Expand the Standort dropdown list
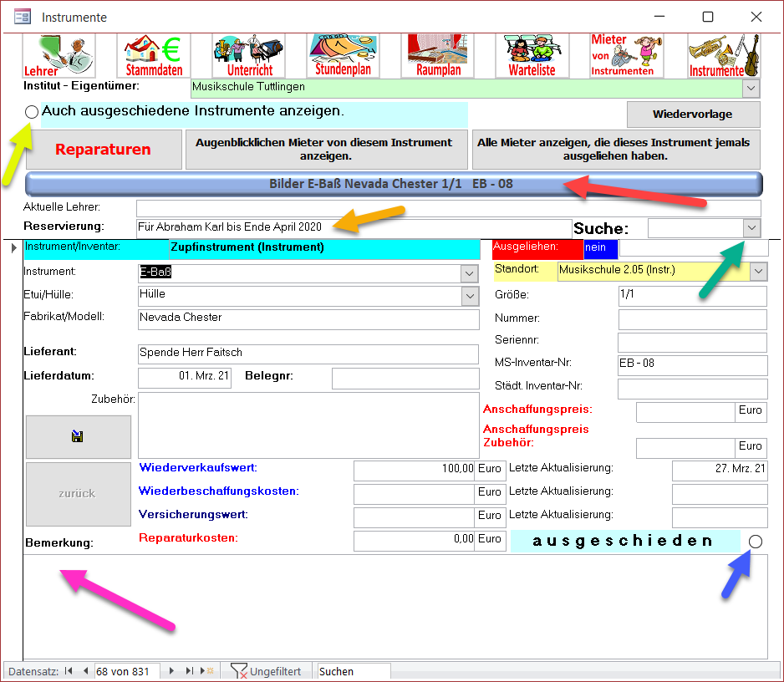Viewport: 784px width, 682px height. (758, 271)
